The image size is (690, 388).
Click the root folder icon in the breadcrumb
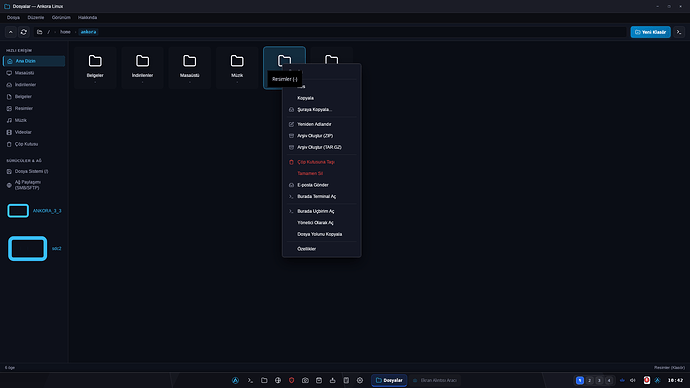[x=40, y=32]
